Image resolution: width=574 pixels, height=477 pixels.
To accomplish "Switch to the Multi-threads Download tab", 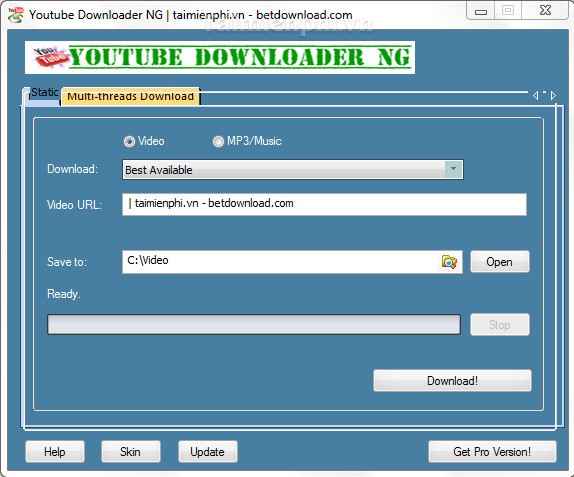I will point(130,97).
